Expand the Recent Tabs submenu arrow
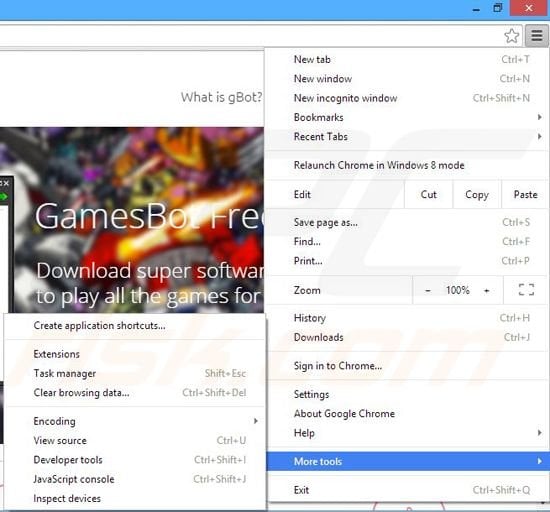550x512 pixels. pos(539,136)
